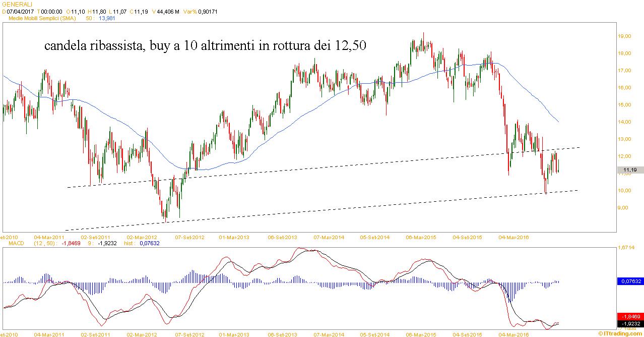Click the red MACD value tag -1,8469
The width and height of the screenshot is (644, 337).
click(630, 316)
